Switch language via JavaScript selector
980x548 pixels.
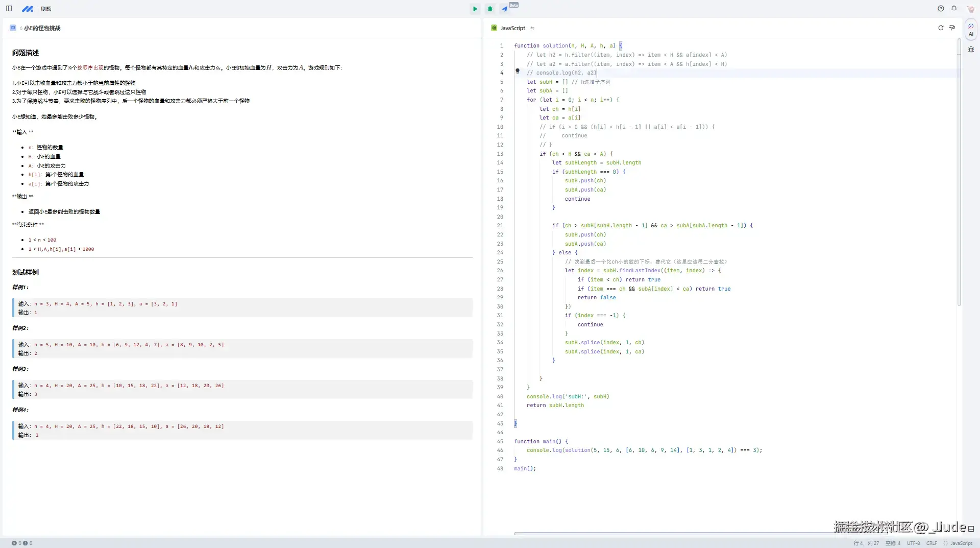click(512, 28)
